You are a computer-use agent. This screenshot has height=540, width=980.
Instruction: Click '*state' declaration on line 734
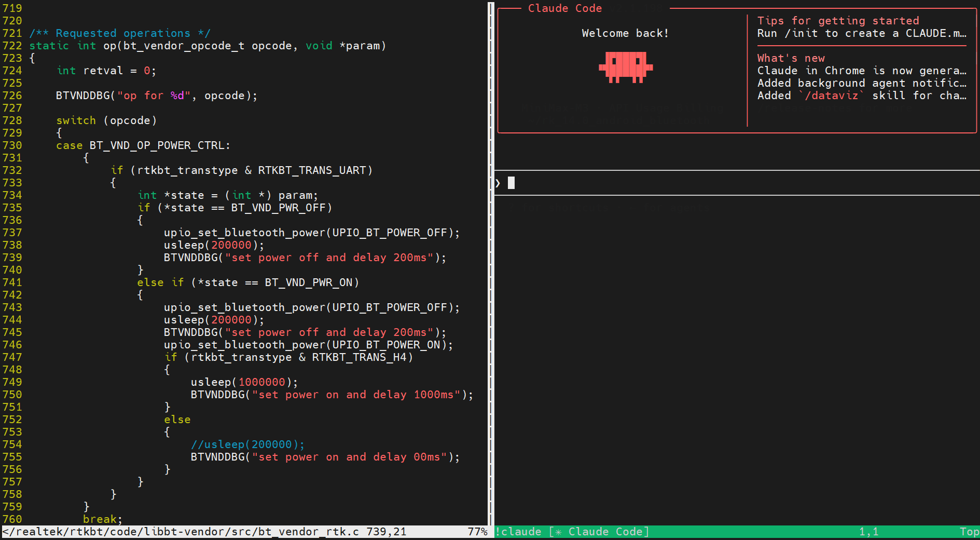coord(184,195)
